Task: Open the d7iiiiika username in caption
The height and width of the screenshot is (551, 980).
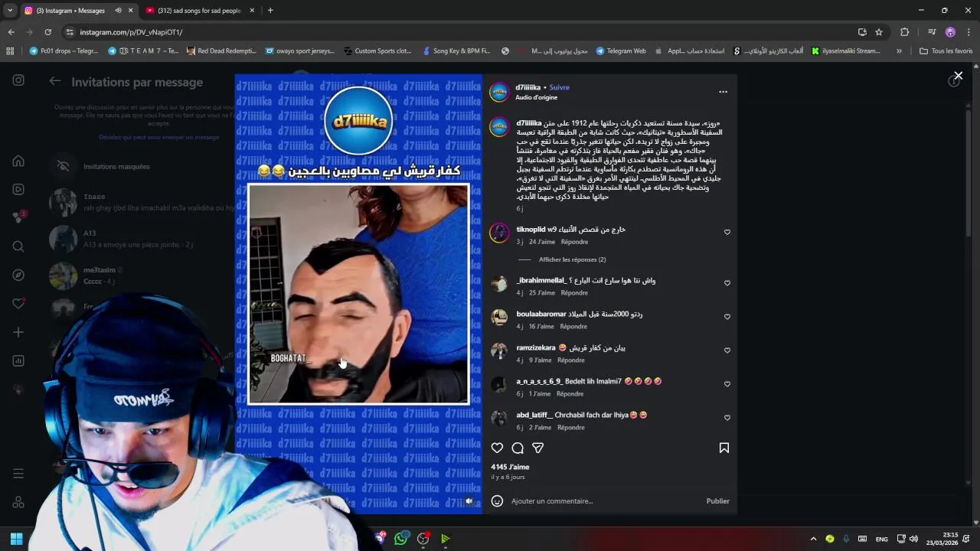Action: (529, 123)
